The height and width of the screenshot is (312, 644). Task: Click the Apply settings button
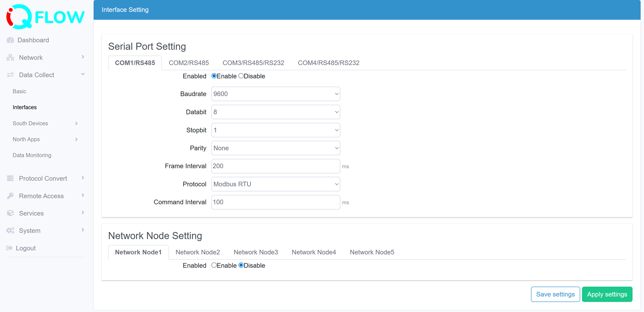[x=607, y=294]
